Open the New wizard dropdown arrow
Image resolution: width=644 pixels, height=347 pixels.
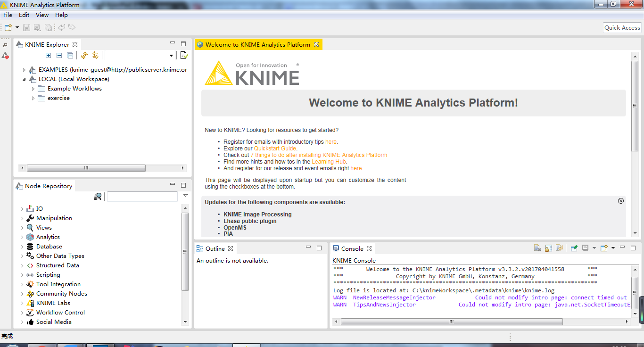17,28
